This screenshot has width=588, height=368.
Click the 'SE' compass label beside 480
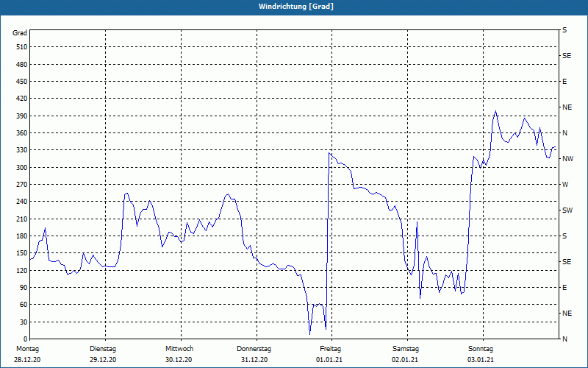567,56
